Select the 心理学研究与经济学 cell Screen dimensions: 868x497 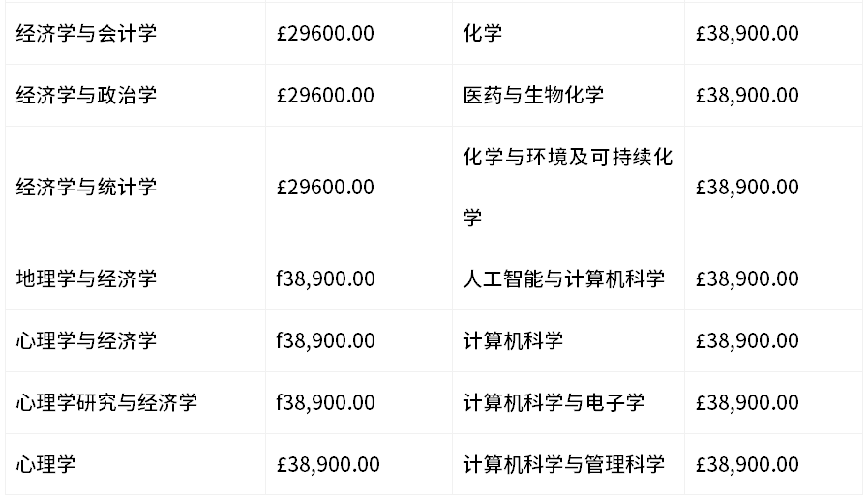106,403
